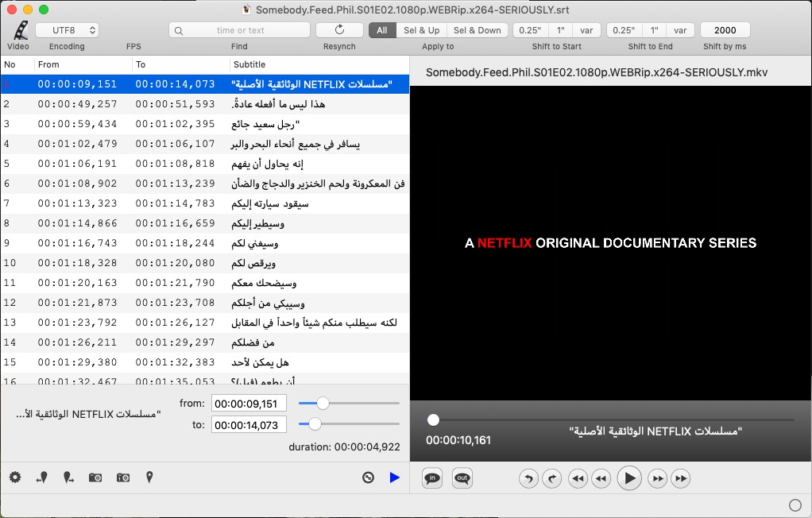Shift to Start by 1"
Image resolution: width=812 pixels, height=518 pixels.
[560, 30]
